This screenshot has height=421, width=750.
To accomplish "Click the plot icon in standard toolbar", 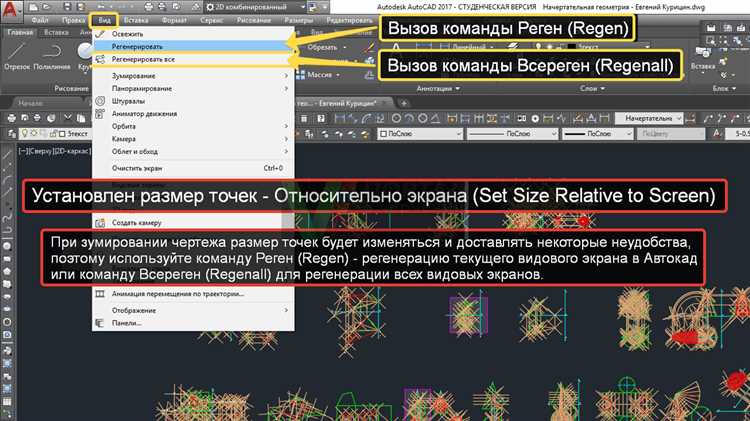I will [x=11, y=118].
